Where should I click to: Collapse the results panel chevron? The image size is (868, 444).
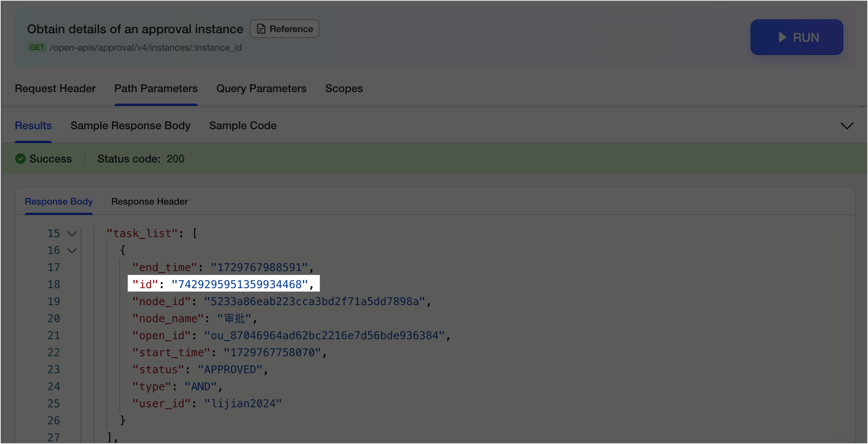point(847,126)
